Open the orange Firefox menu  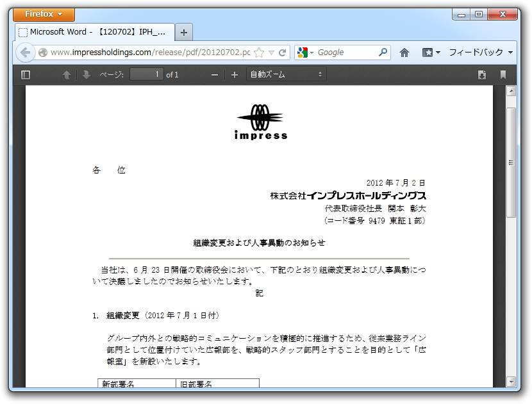click(43, 13)
